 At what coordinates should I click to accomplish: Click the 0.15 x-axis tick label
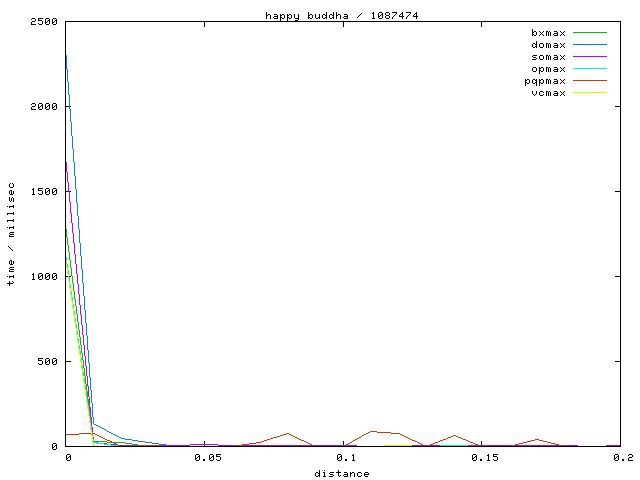pyautogui.click(x=486, y=457)
